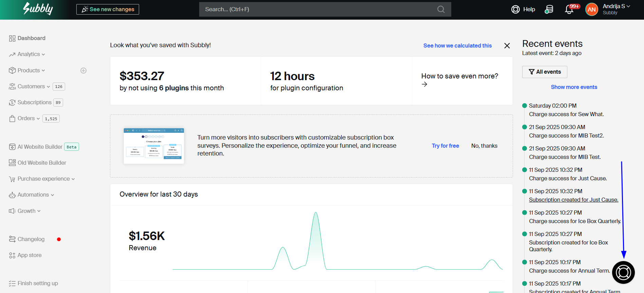Click the AN user avatar
Viewport: 644px width, 293px height.
pos(592,10)
